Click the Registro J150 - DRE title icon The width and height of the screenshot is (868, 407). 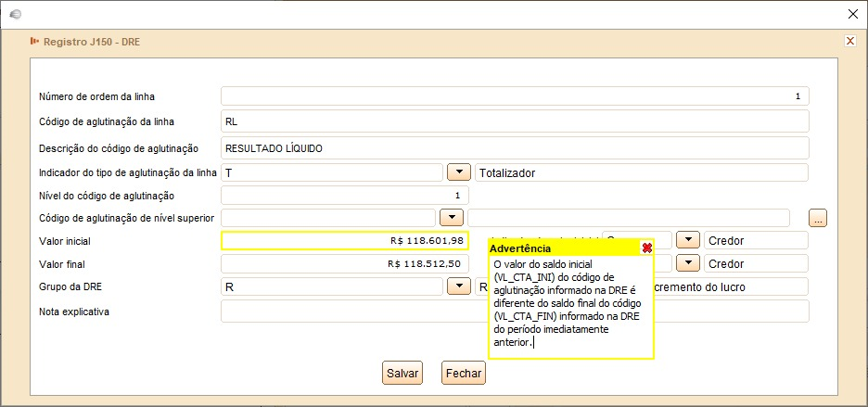[x=35, y=41]
